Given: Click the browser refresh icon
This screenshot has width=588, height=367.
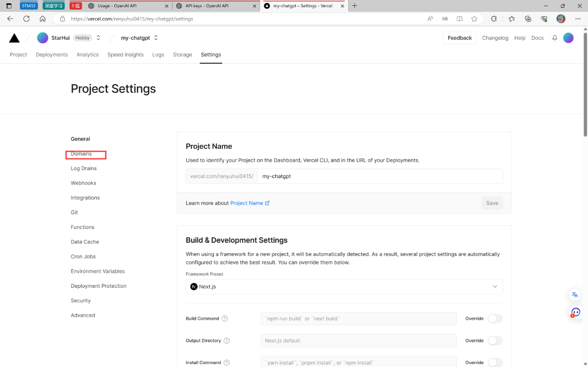Looking at the screenshot, I should [26, 19].
